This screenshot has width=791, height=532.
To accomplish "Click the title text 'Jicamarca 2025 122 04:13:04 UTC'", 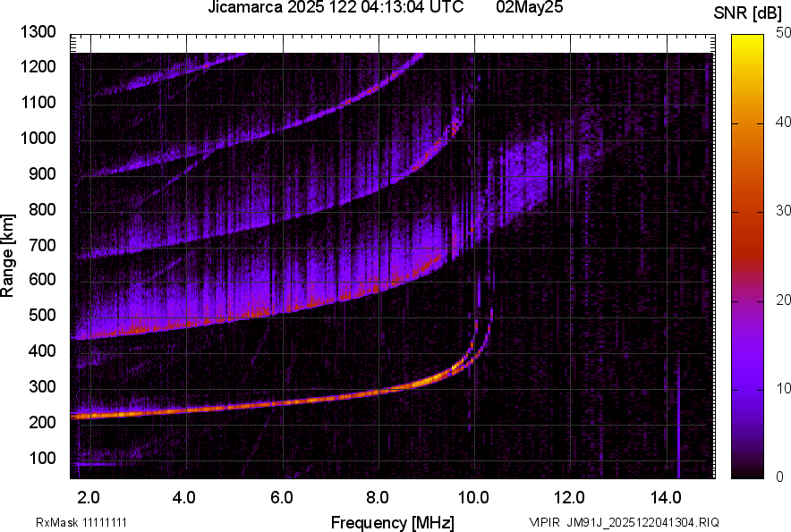I will (336, 7).
